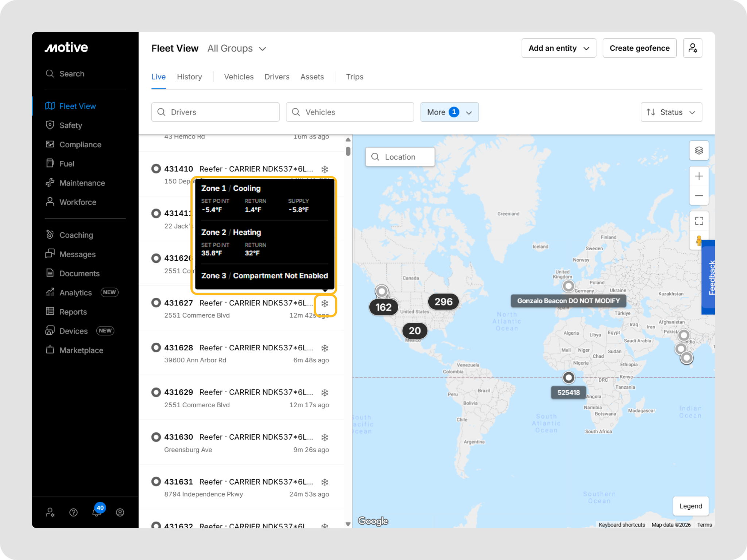Open the More filters dropdown
Image resolution: width=747 pixels, height=560 pixels.
click(449, 112)
